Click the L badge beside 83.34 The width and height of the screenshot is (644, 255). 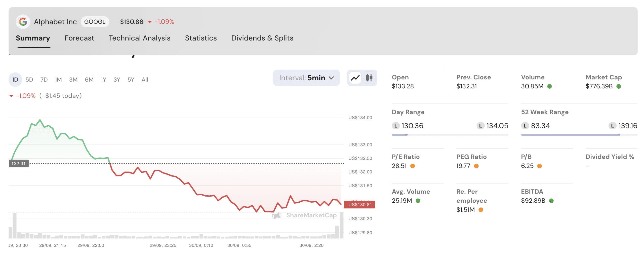coord(525,125)
